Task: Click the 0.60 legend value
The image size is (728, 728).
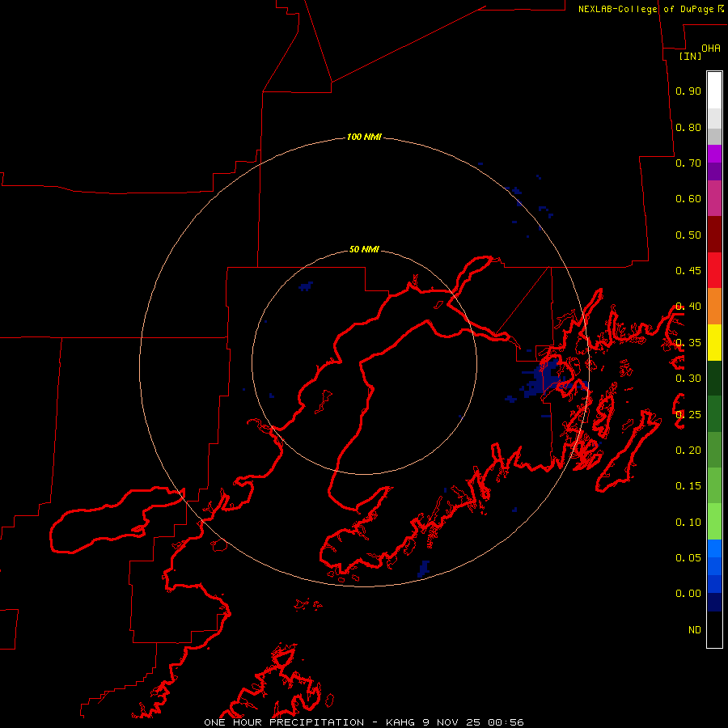Action: (688, 199)
